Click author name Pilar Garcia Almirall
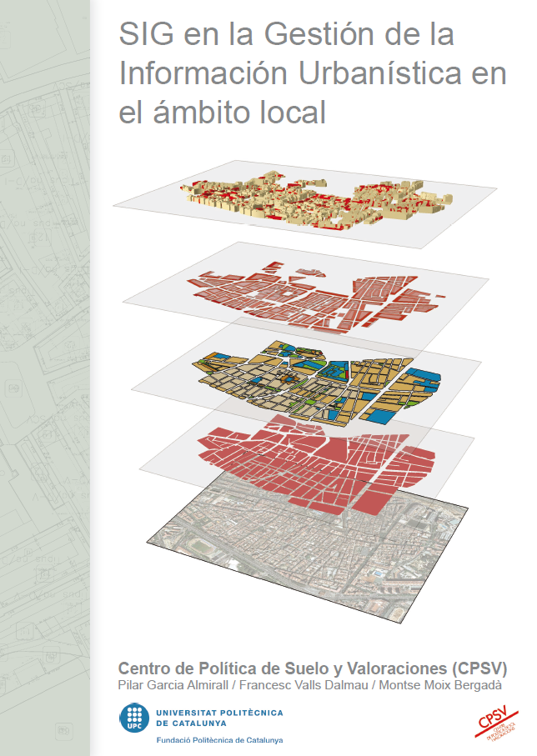This screenshot has height=756, width=537. (x=171, y=685)
